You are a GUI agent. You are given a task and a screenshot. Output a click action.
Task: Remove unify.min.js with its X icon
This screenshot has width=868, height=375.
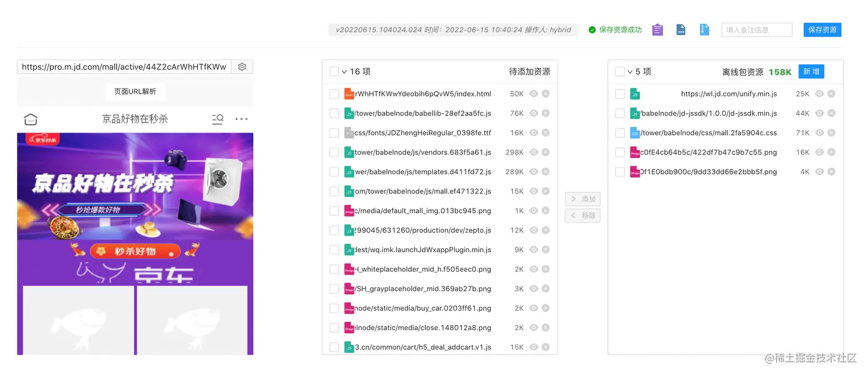pos(831,94)
